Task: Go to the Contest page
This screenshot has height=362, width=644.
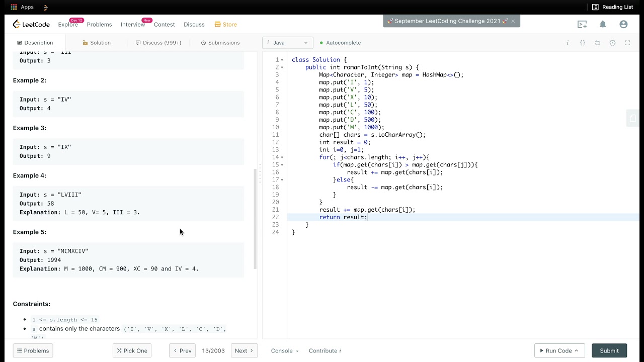Action: pos(165,24)
